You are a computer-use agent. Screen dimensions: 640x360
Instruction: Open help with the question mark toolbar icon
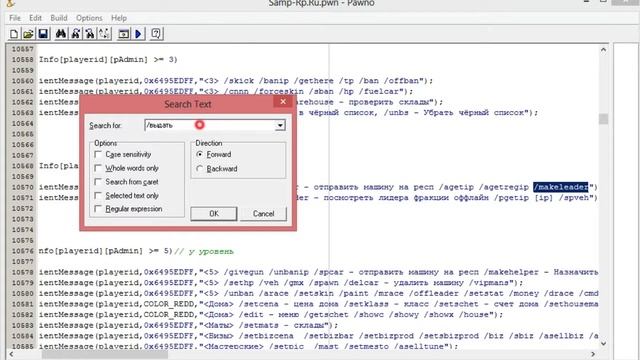click(x=156, y=34)
